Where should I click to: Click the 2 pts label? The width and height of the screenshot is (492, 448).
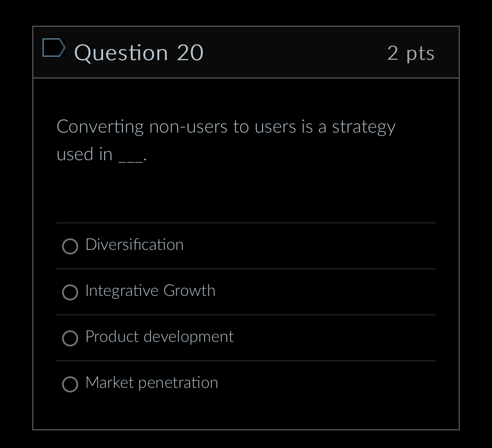pos(411,54)
